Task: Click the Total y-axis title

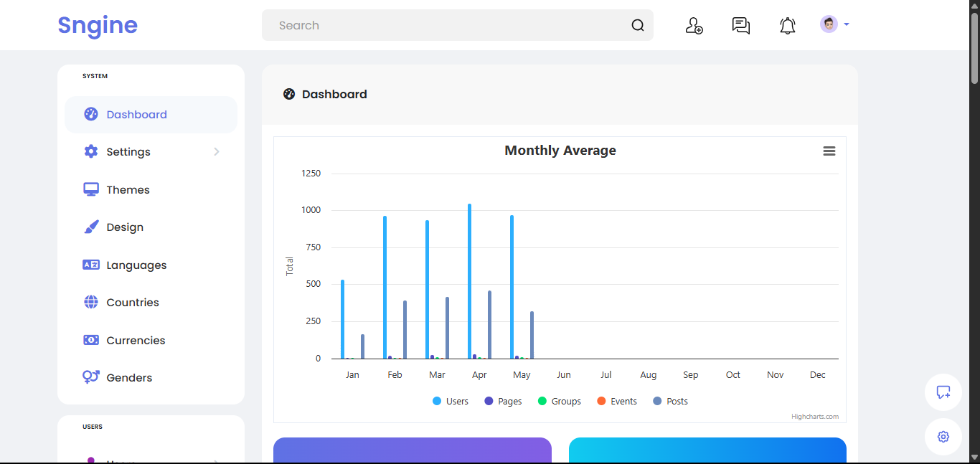Action: click(290, 266)
